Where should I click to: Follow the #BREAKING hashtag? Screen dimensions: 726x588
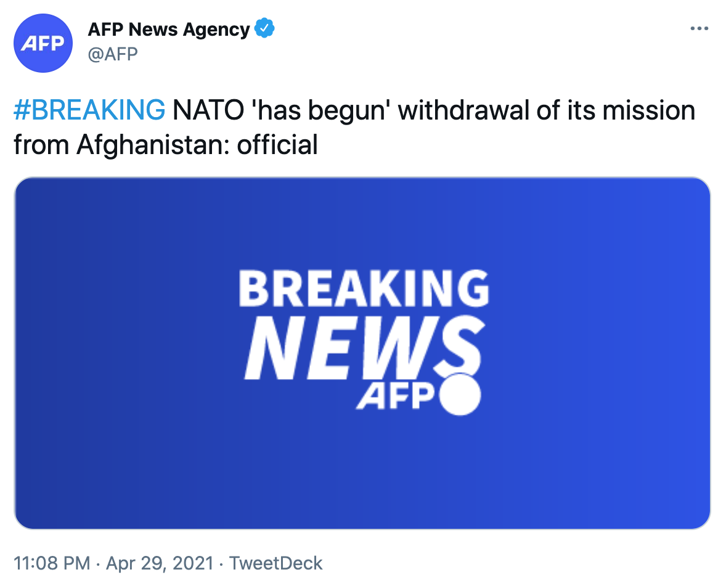pyautogui.click(x=89, y=111)
